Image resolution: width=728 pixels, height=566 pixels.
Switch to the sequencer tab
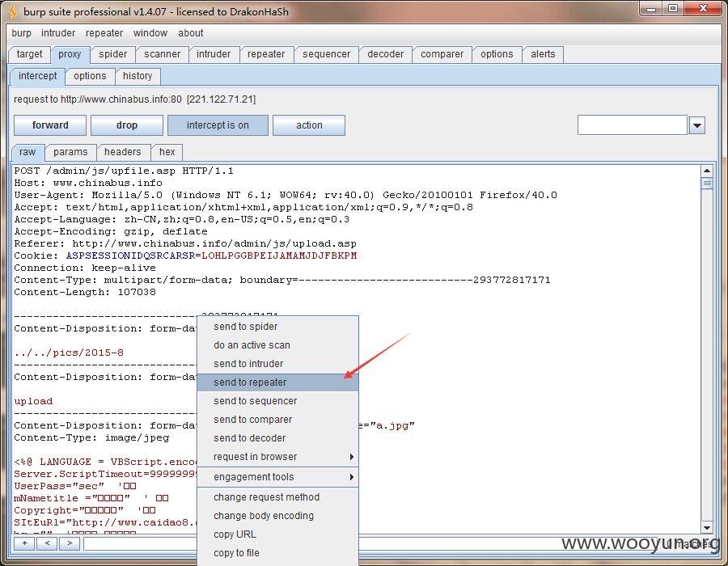tap(327, 54)
